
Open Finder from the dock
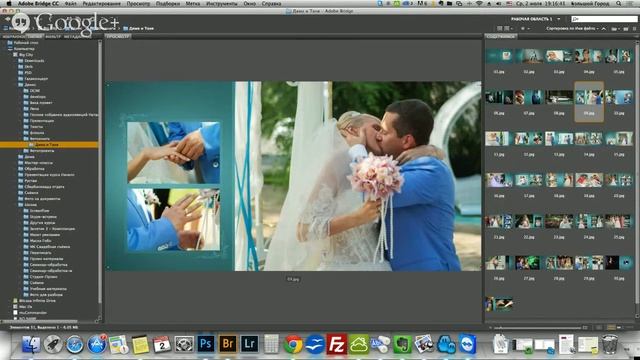(31, 344)
